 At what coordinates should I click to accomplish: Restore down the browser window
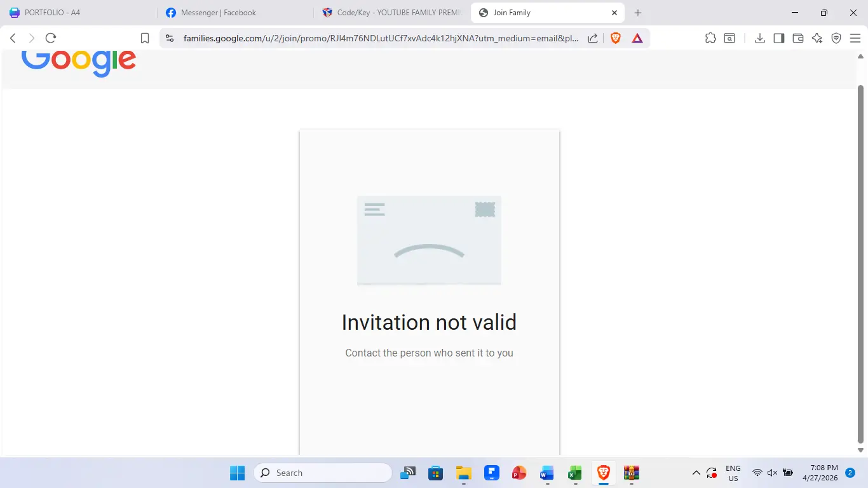point(824,13)
